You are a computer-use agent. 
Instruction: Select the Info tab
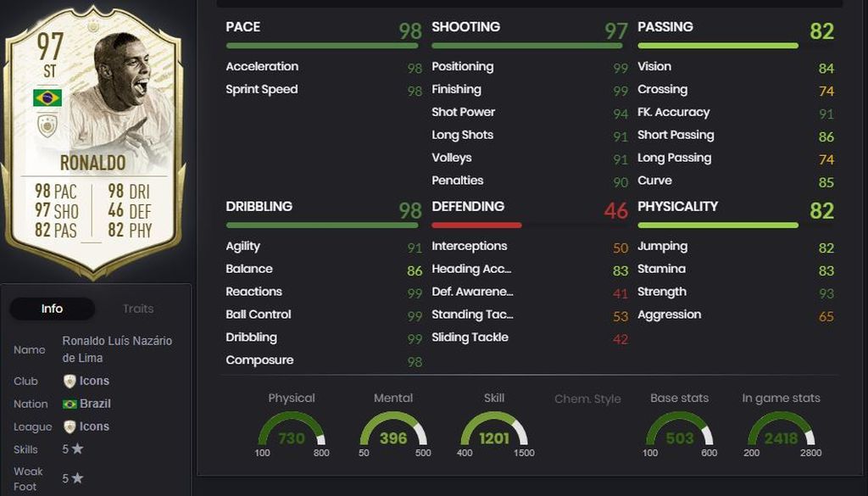coord(52,309)
